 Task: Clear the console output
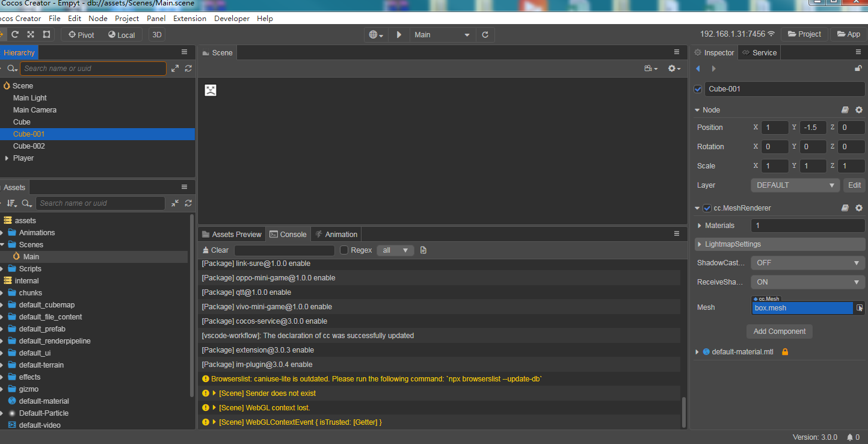pyautogui.click(x=215, y=250)
